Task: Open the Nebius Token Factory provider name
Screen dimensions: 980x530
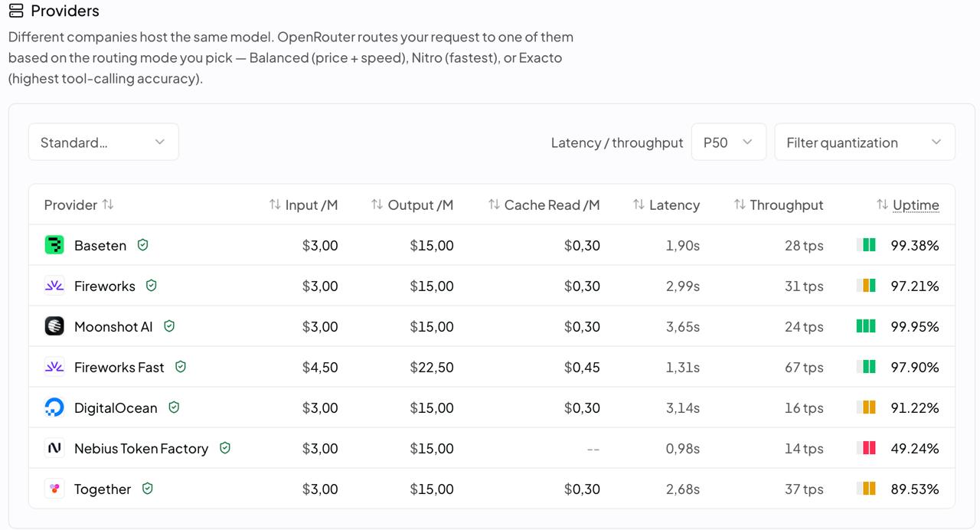Action: tap(141, 449)
